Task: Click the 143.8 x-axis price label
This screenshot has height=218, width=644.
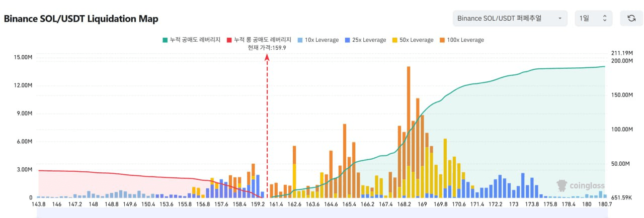Action: tap(38, 204)
